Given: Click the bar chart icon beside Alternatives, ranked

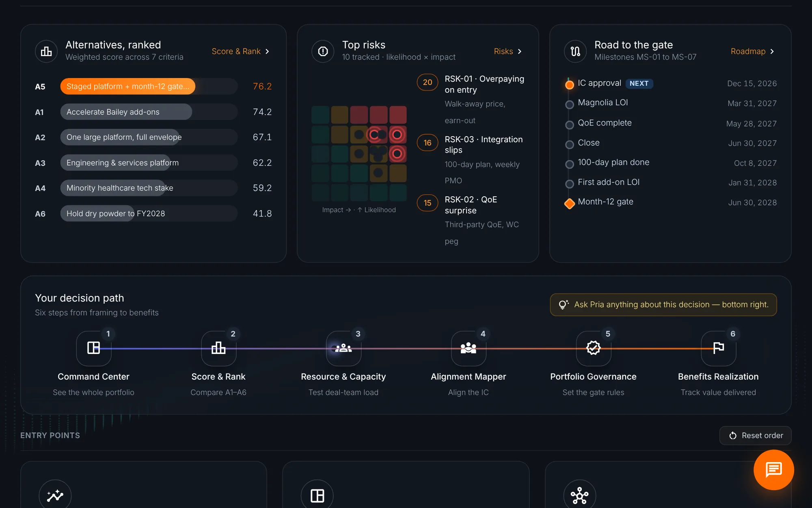Looking at the screenshot, I should [46, 51].
